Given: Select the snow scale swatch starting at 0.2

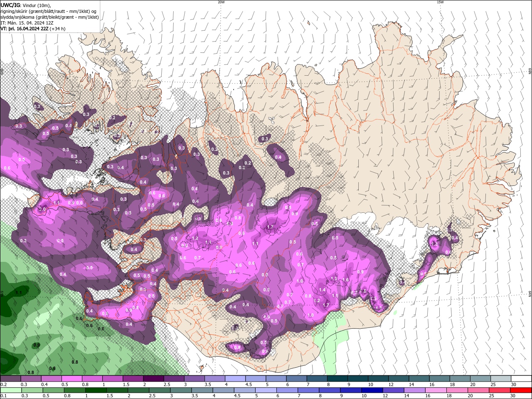Looking at the screenshot, I should (11, 379).
